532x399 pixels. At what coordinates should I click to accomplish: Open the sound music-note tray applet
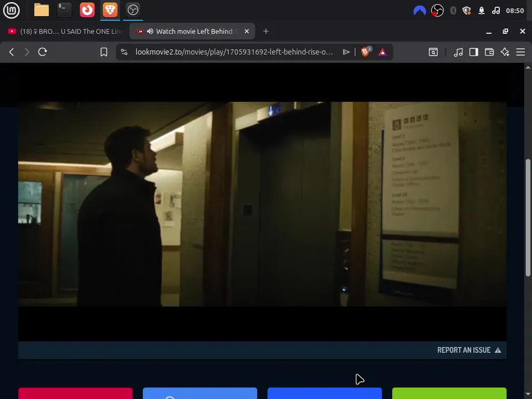[495, 11]
